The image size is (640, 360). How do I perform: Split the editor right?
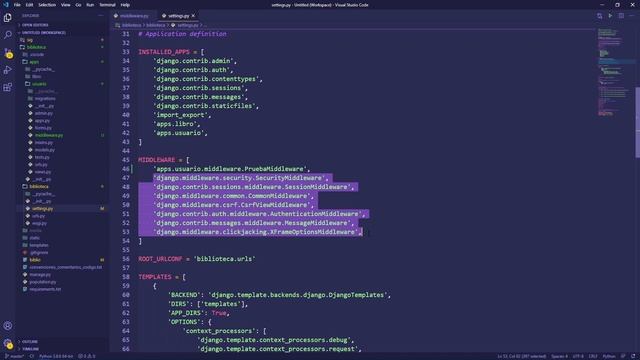[621, 16]
